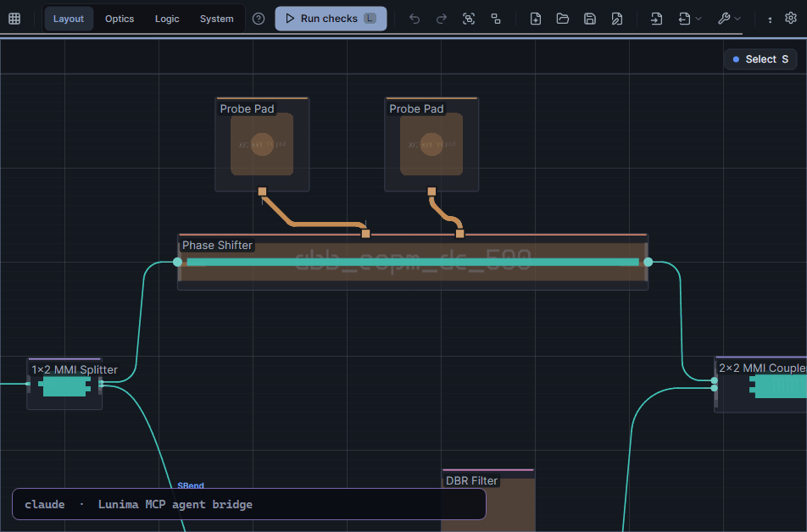Click the Phase Shifter teal waveguide body
Screen dimensions: 807x532
[413, 263]
